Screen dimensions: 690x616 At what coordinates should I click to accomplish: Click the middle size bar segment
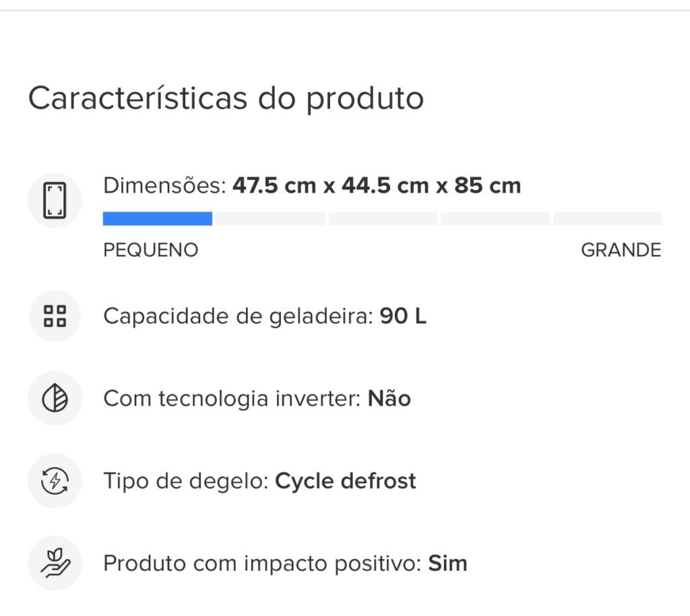(x=383, y=218)
